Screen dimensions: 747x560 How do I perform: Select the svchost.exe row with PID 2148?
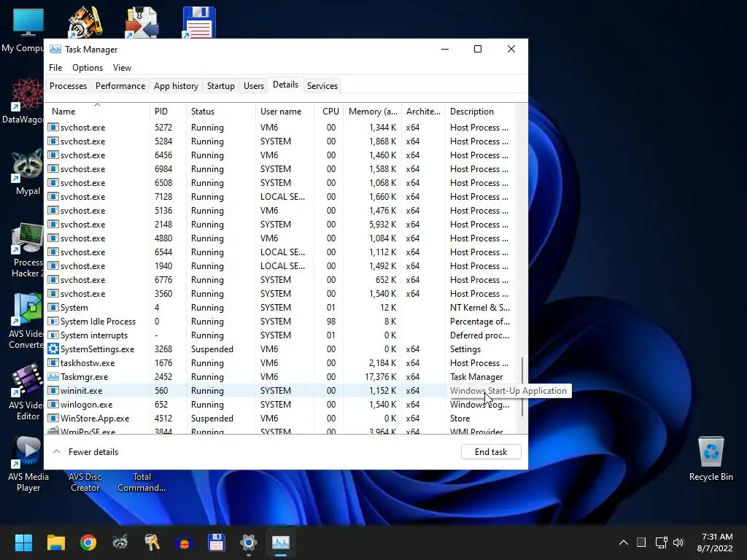281,225
